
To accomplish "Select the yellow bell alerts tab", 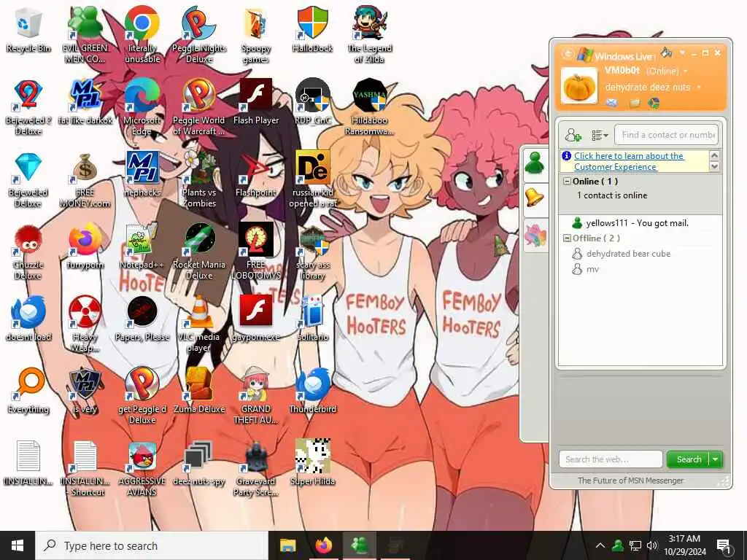I will (x=535, y=198).
